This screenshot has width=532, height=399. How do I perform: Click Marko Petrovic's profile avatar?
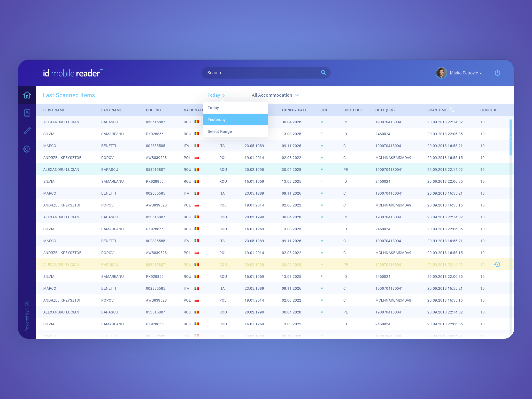441,73
